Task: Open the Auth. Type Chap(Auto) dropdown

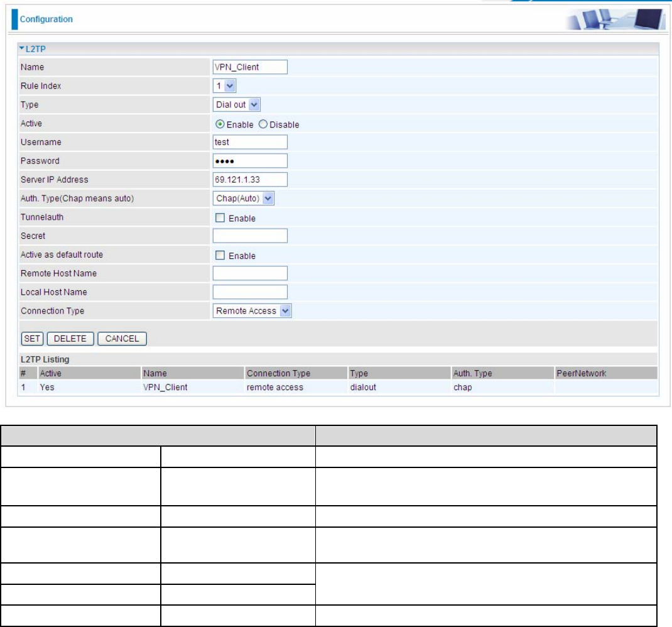Action: tap(243, 198)
